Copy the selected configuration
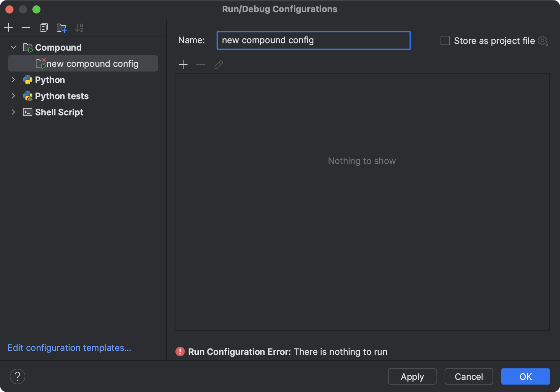This screenshot has width=560, height=392. (44, 27)
